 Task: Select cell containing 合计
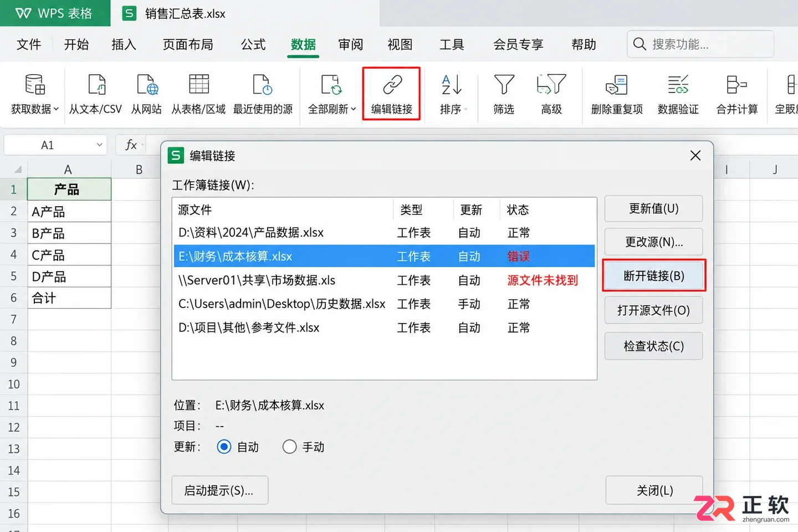(69, 298)
